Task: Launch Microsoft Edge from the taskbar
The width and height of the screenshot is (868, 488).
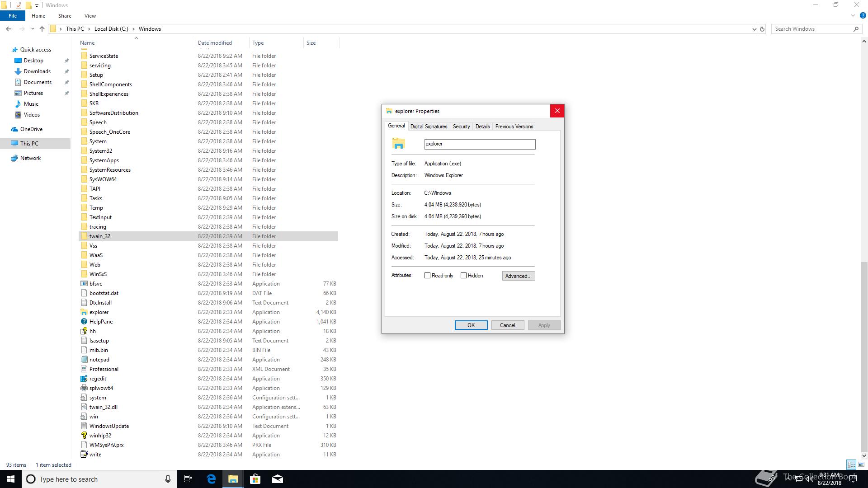Action: pyautogui.click(x=211, y=479)
